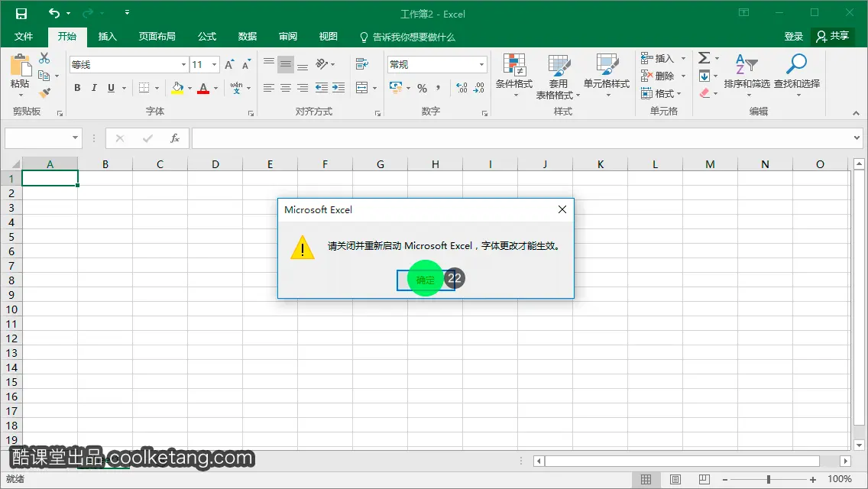This screenshot has height=489, width=868.
Task: Click the merge and center icon
Action: (361, 88)
